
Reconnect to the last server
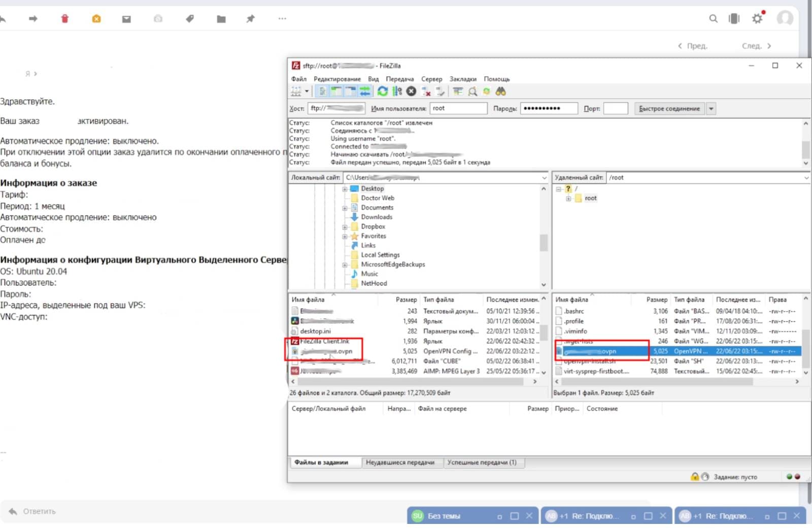click(x=441, y=91)
